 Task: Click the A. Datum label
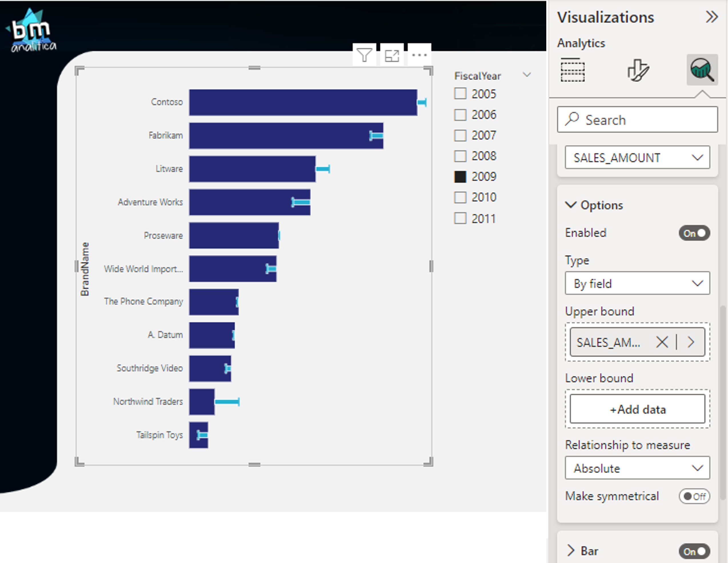165,335
